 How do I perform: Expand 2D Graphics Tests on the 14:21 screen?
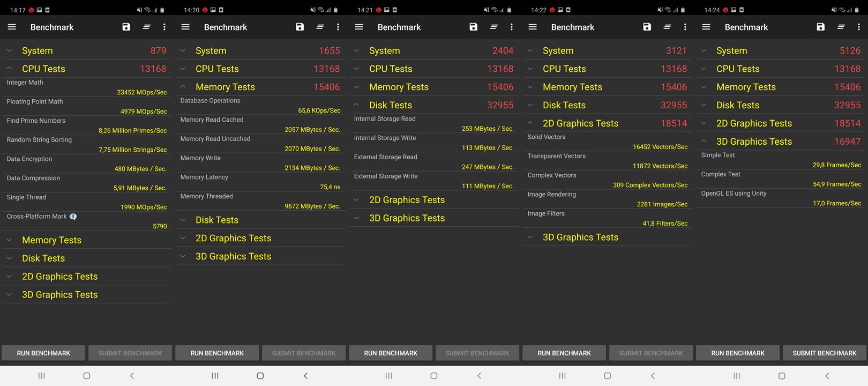434,200
